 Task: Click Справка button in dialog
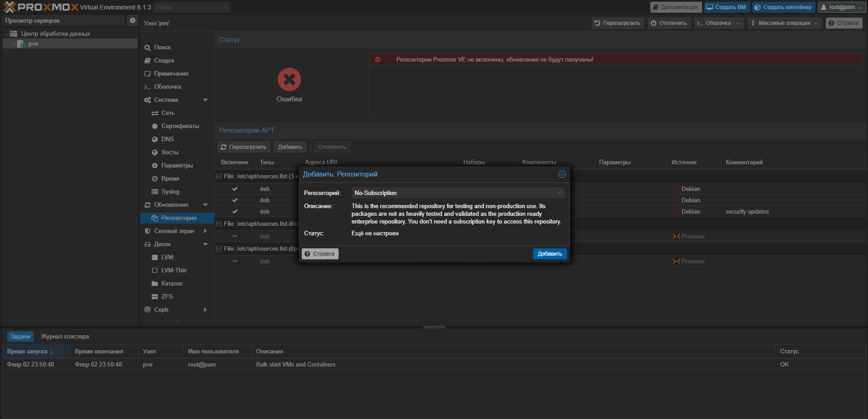tap(320, 254)
